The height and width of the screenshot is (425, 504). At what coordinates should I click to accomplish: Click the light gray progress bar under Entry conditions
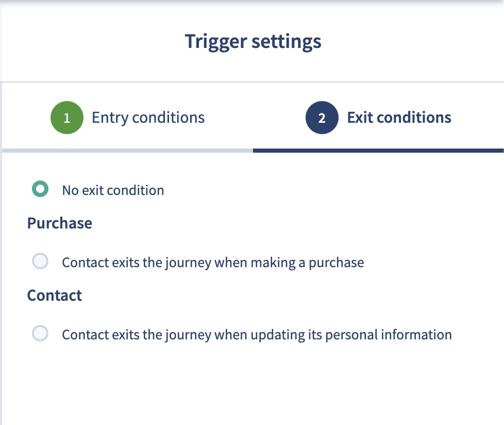point(128,151)
